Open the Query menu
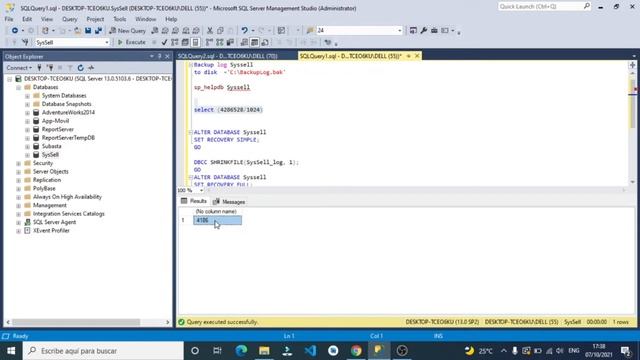 [x=69, y=19]
